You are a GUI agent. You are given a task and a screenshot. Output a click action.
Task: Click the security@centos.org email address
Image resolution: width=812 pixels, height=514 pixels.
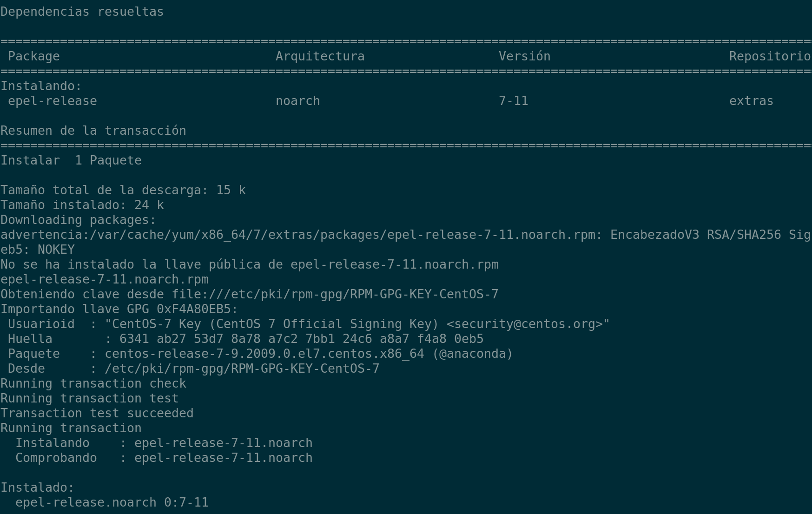pyautogui.click(x=528, y=324)
